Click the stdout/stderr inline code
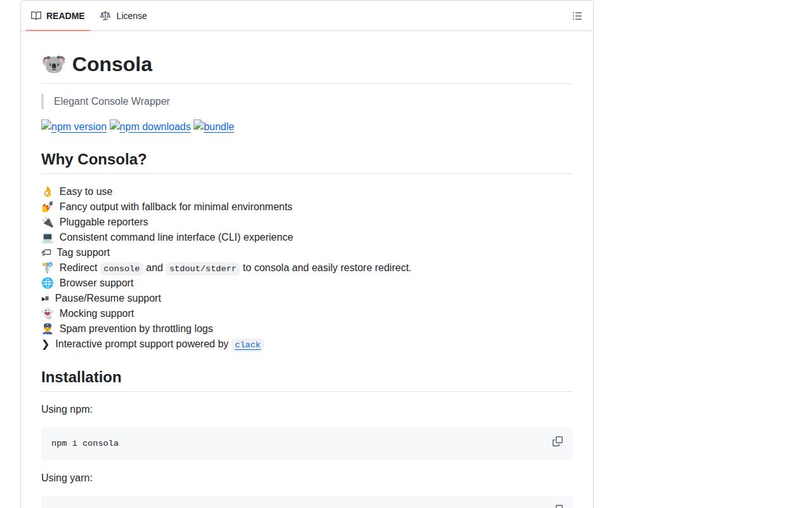Image resolution: width=812 pixels, height=508 pixels. (203, 268)
